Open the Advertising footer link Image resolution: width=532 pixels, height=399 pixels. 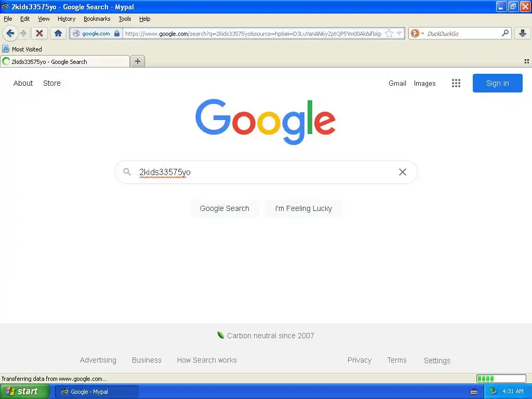point(98,360)
